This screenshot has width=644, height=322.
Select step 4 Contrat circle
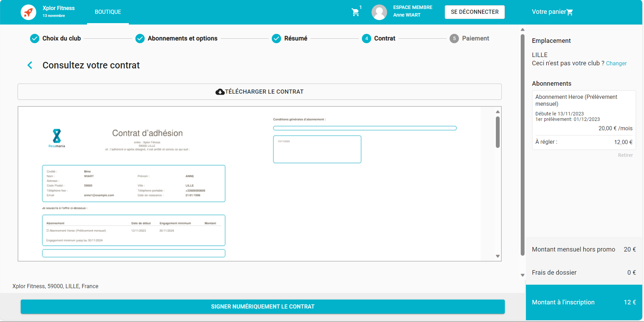pos(366,38)
